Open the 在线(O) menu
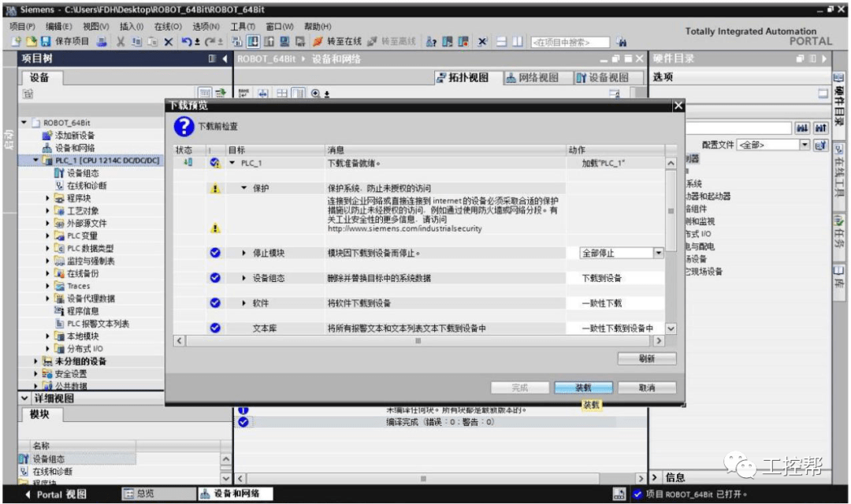 pyautogui.click(x=168, y=26)
